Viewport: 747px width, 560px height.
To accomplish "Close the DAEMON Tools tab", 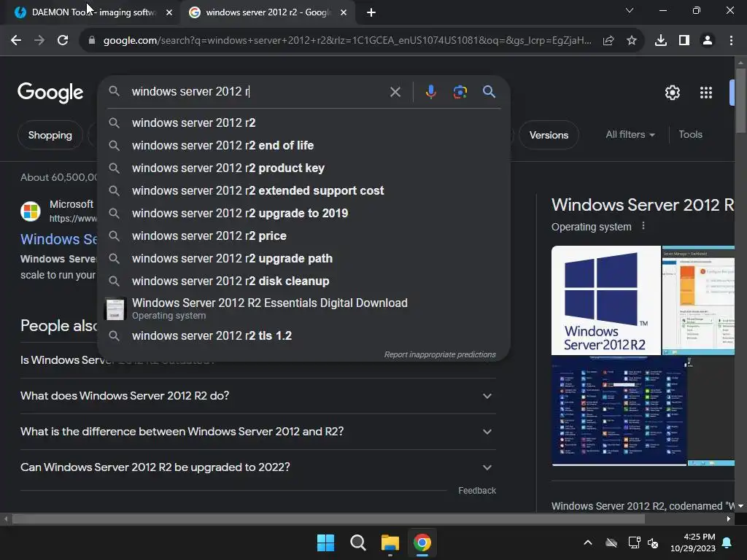I will click(x=169, y=12).
